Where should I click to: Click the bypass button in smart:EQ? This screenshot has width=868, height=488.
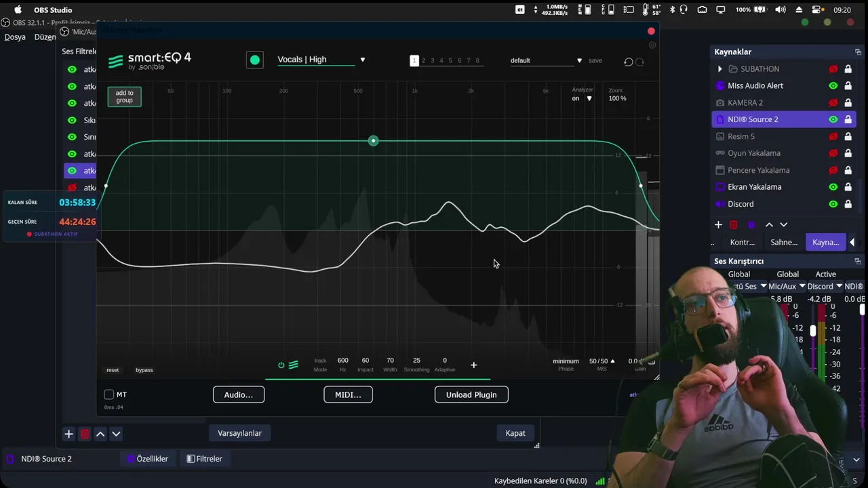pos(144,370)
